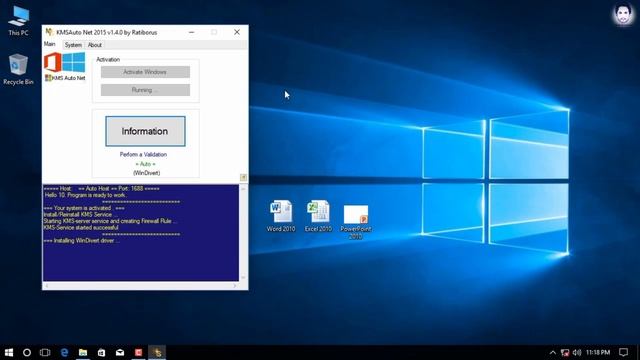
Task: Click 'Install/Reinstall KMS Service' log line
Action: tap(80, 215)
